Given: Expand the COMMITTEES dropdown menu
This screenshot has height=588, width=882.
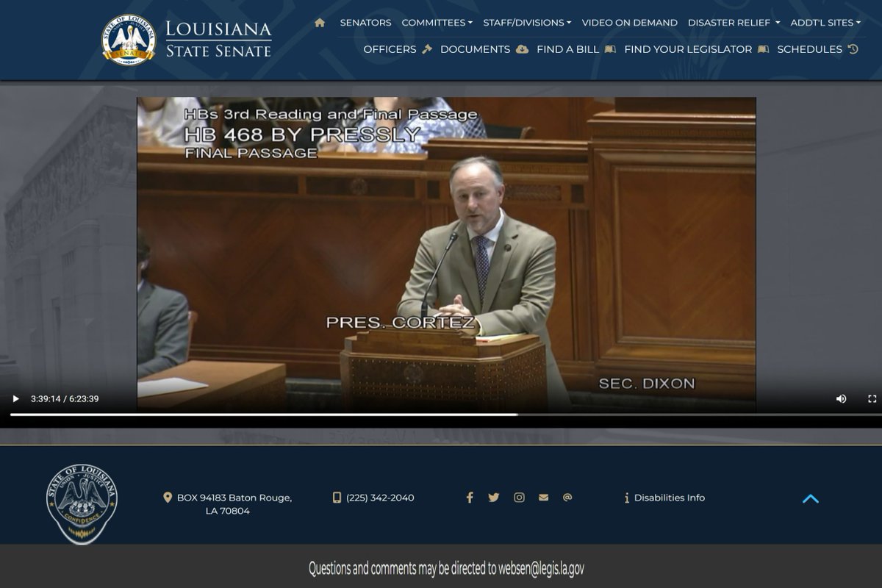Looking at the screenshot, I should point(437,22).
